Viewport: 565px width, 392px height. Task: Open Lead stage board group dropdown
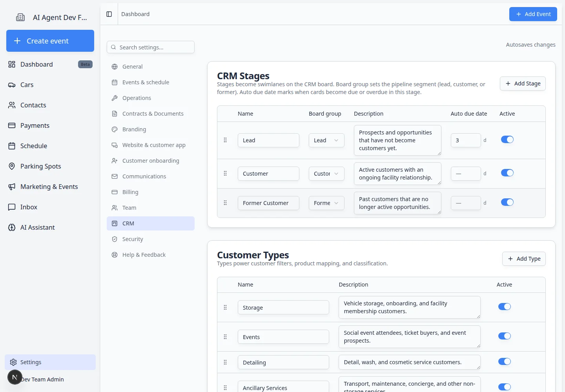(x=326, y=140)
